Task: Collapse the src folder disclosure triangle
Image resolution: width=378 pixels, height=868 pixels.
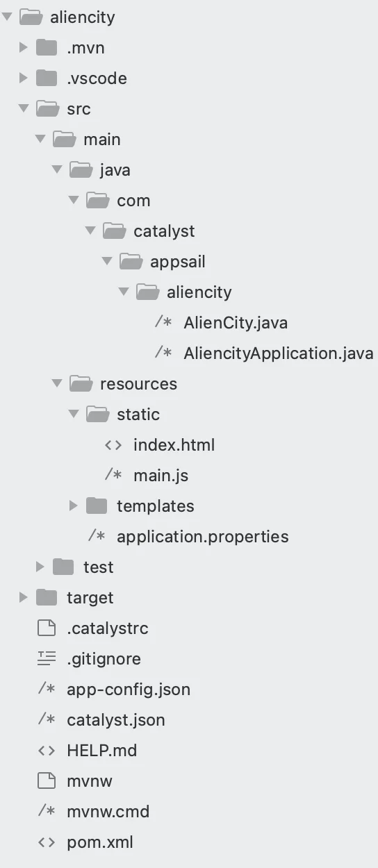Action: 24,108
